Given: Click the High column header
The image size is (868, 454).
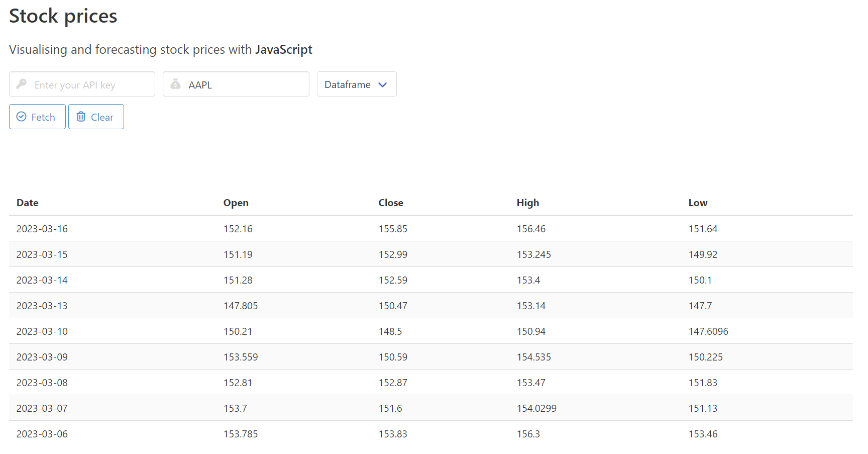Looking at the screenshot, I should pyautogui.click(x=528, y=203).
